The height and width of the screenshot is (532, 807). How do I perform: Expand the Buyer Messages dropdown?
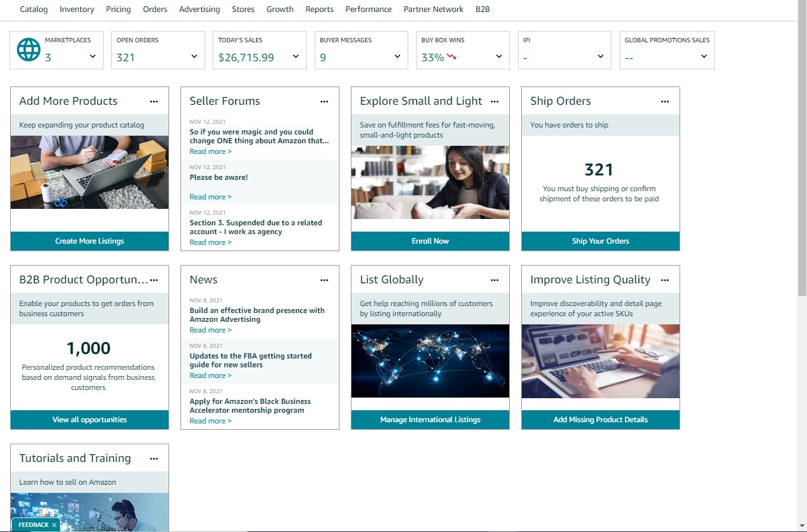[398, 57]
